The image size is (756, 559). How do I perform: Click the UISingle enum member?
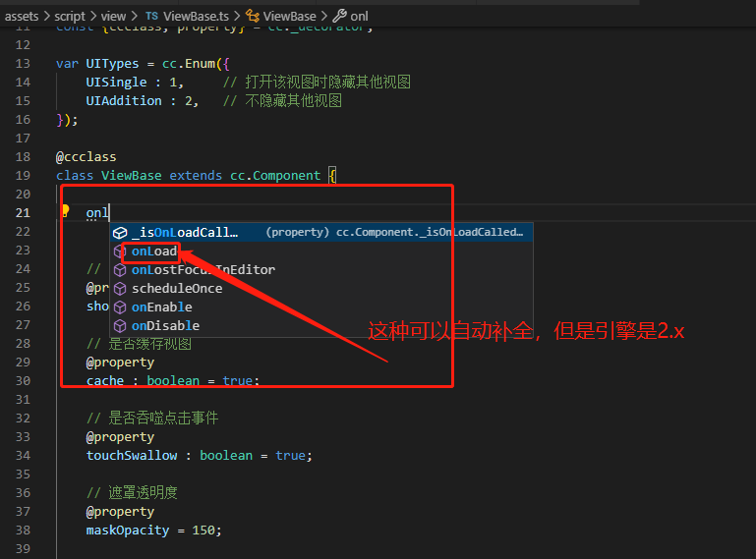point(116,83)
